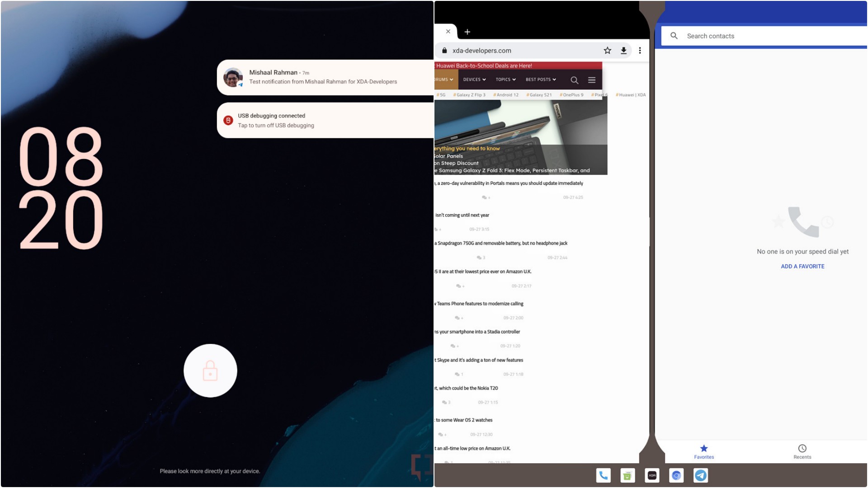Open Chromium browser from taskbar

tap(676, 475)
